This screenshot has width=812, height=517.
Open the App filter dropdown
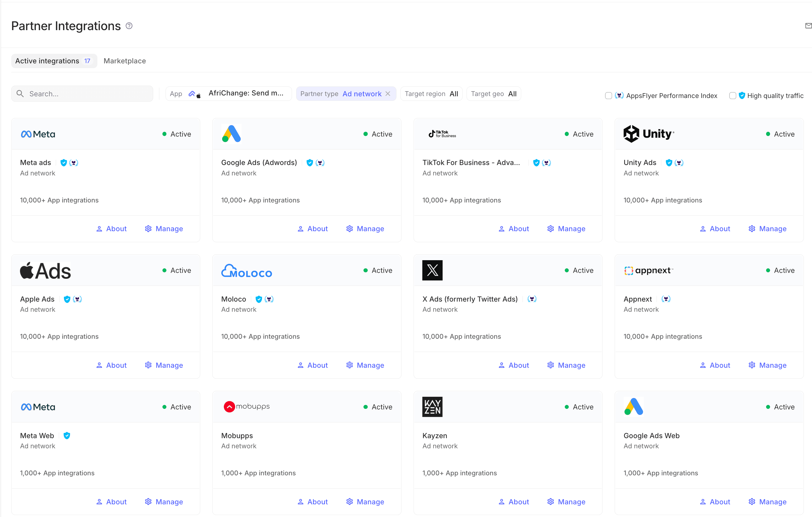(x=229, y=94)
